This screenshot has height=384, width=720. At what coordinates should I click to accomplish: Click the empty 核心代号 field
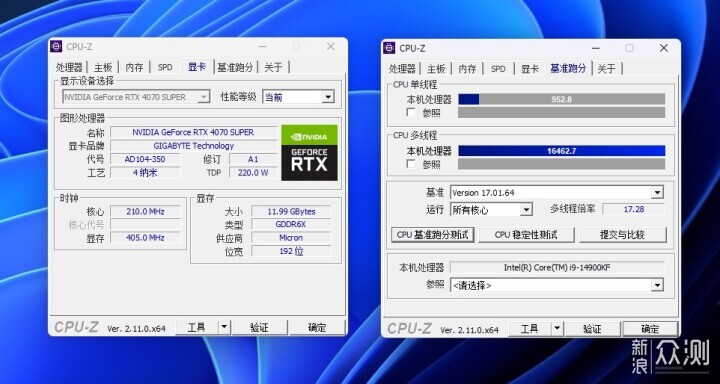coord(145,225)
